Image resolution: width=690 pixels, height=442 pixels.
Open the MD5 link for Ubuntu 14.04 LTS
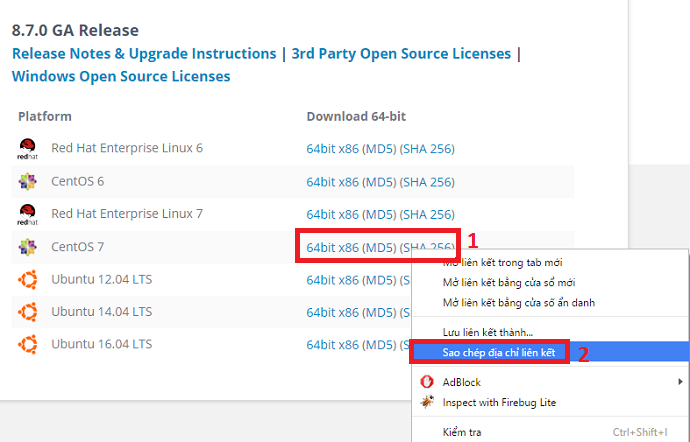[379, 313]
